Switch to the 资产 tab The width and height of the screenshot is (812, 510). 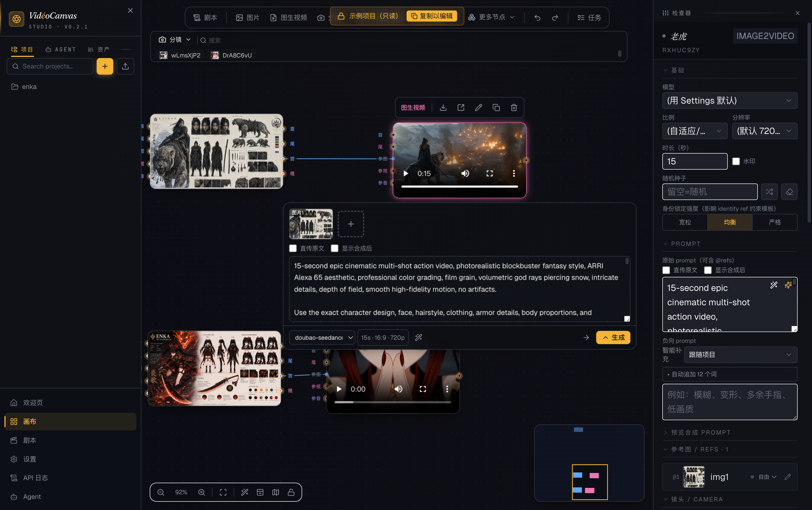pyautogui.click(x=99, y=49)
